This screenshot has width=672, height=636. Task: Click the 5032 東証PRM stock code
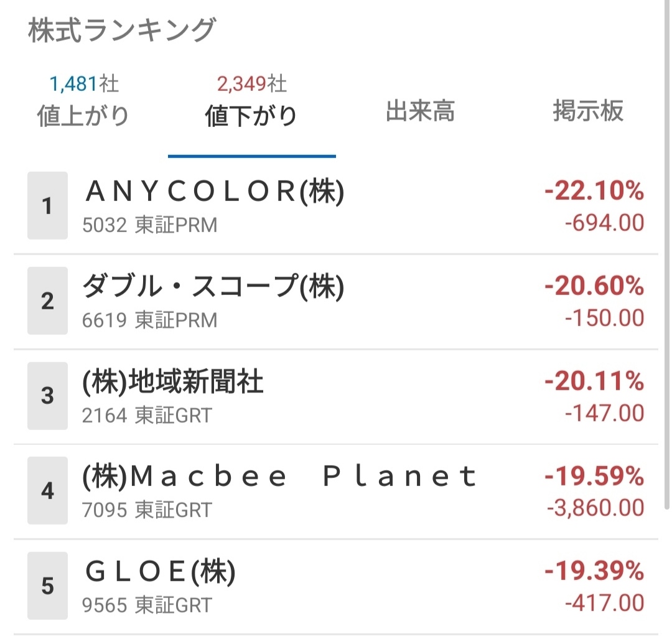point(150,225)
